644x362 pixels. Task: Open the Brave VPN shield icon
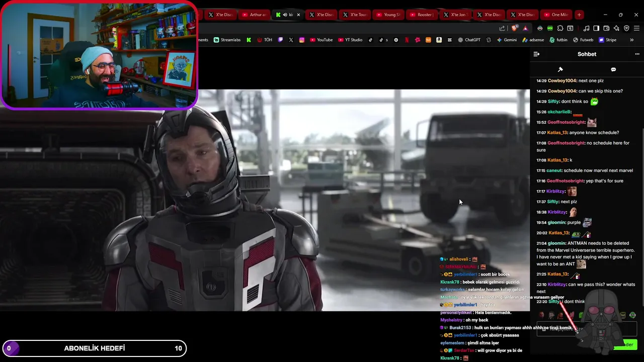626,28
